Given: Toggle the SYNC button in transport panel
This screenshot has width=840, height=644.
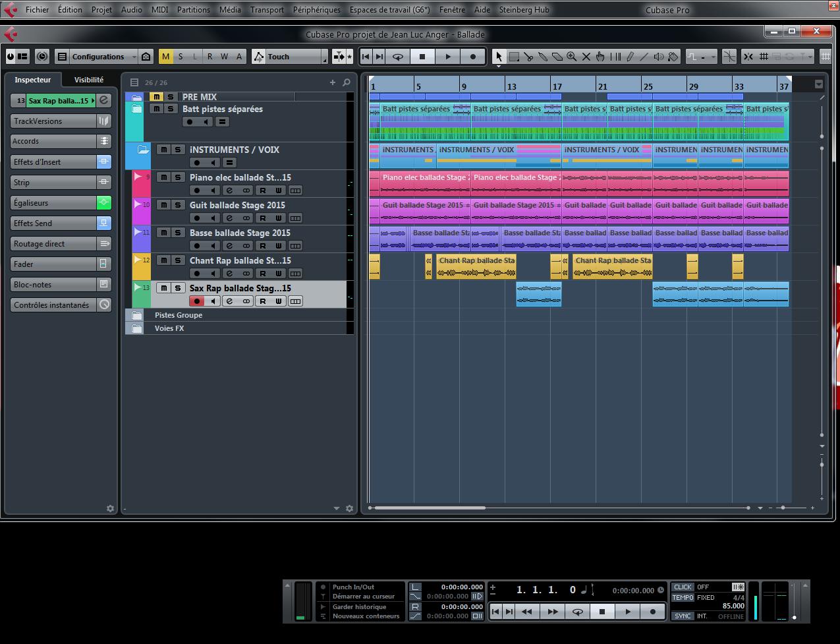Looking at the screenshot, I should [x=683, y=616].
